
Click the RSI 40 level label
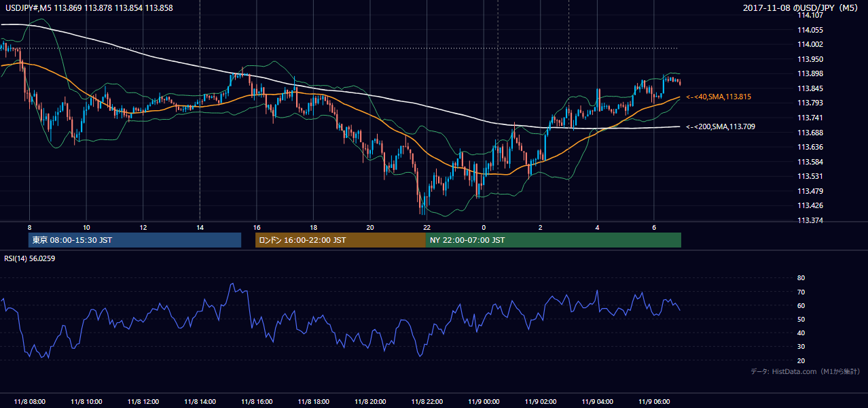[x=801, y=333]
